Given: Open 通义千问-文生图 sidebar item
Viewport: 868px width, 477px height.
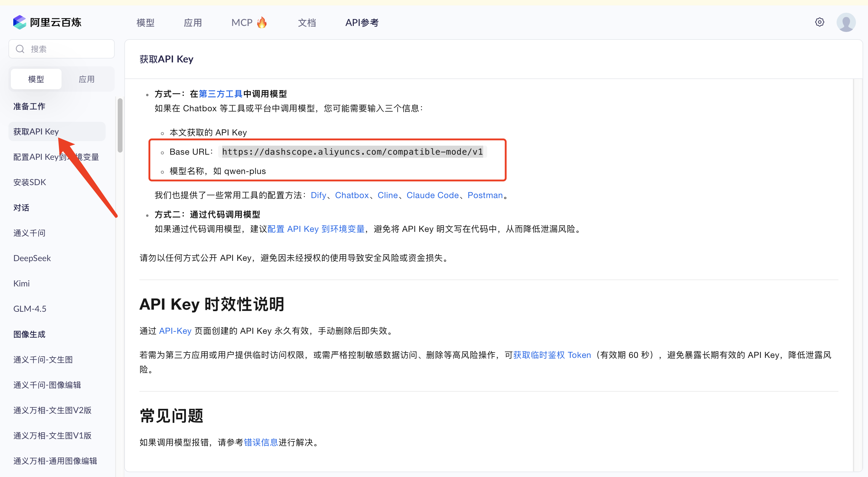Looking at the screenshot, I should coord(43,359).
